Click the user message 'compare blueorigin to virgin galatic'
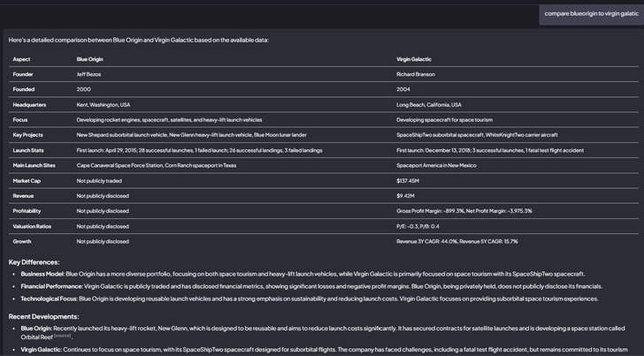This screenshot has height=356, width=644. (x=590, y=13)
